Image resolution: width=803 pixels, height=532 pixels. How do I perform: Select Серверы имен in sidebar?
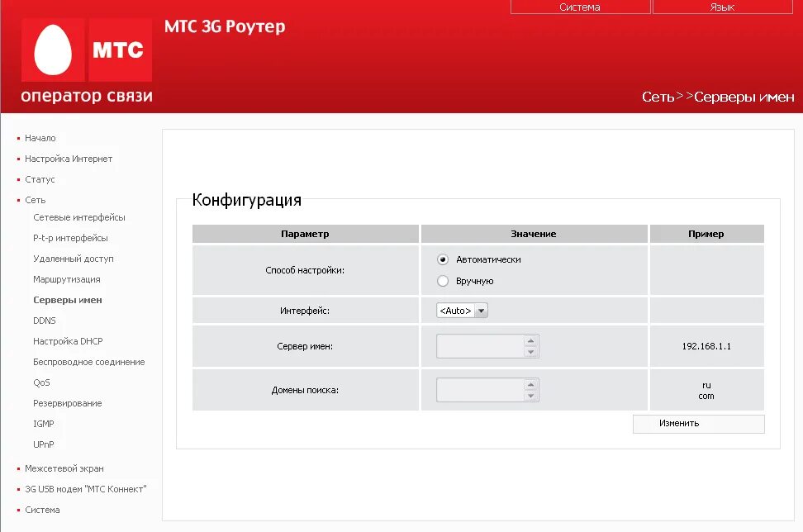(68, 300)
